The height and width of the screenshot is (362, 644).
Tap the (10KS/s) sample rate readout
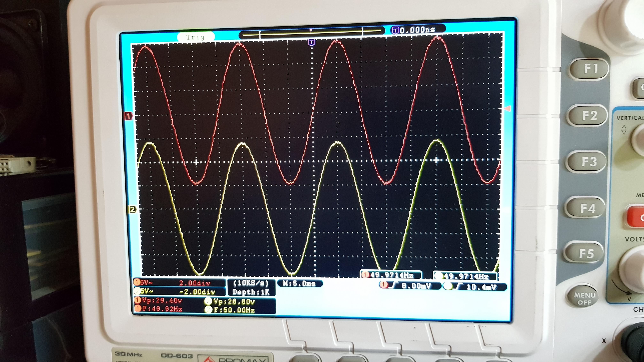(251, 283)
